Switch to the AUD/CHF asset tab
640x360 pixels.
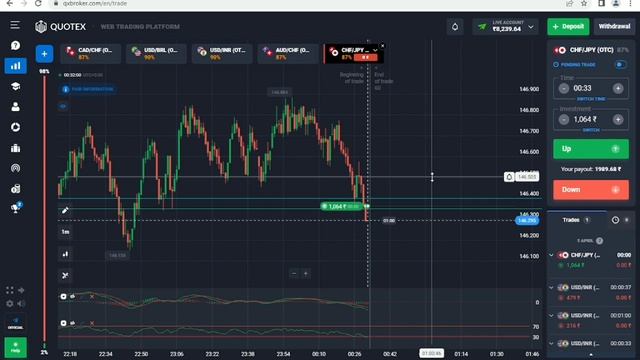(288, 53)
